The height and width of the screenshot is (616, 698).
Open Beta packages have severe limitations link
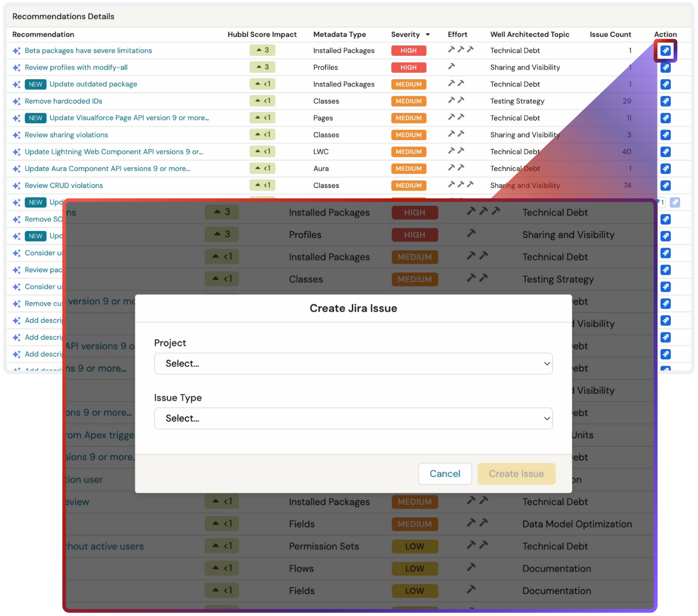click(89, 51)
